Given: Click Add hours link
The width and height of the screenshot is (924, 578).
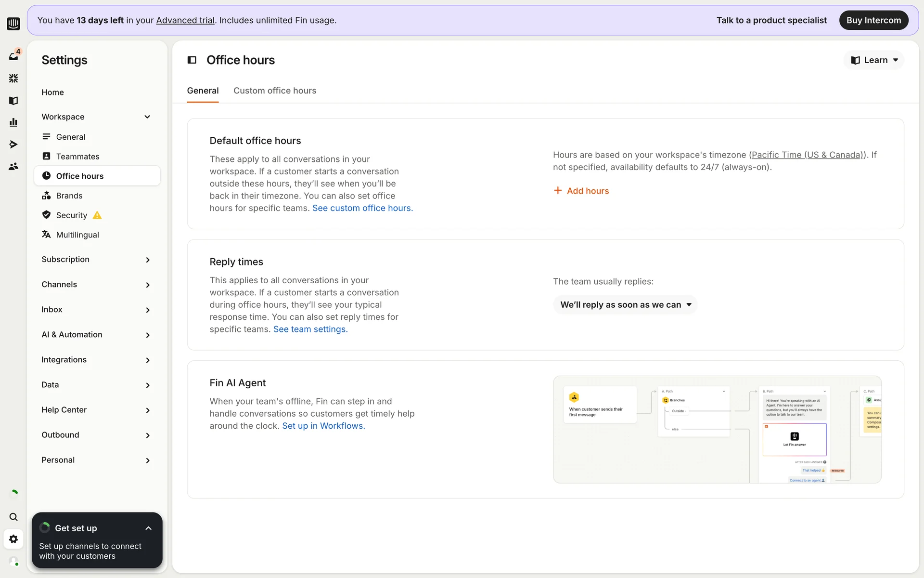Looking at the screenshot, I should (581, 191).
